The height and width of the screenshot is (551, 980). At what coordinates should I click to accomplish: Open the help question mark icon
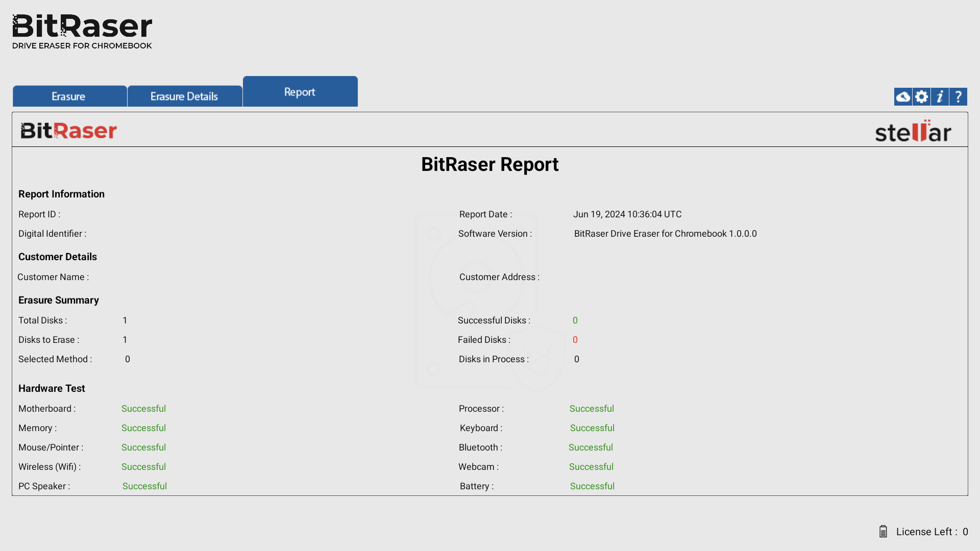tap(958, 96)
